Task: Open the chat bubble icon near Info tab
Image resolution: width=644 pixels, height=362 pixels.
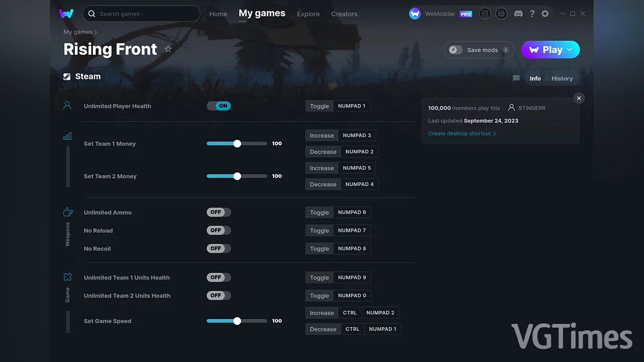Action: (516, 78)
